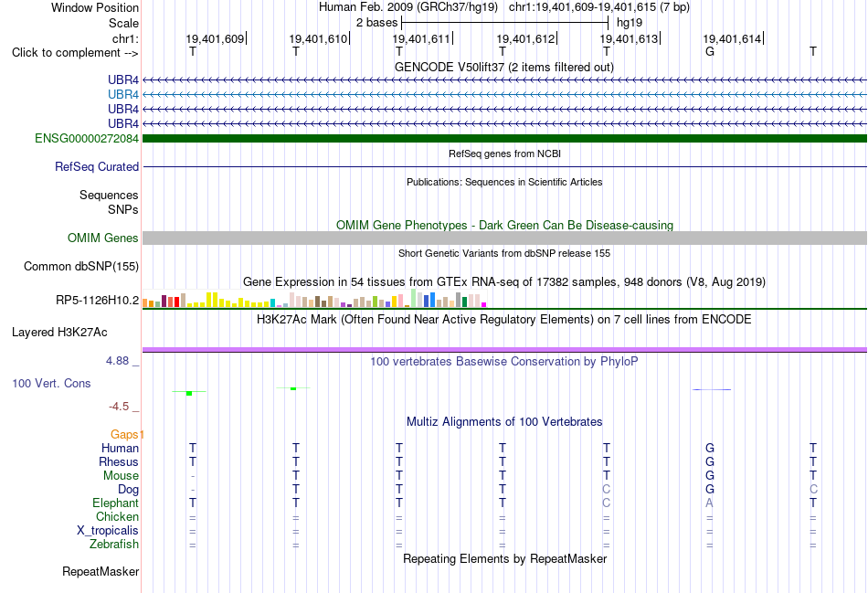This screenshot has width=868, height=593.
Task: Click the Dog alignment row label
Action: 128,489
